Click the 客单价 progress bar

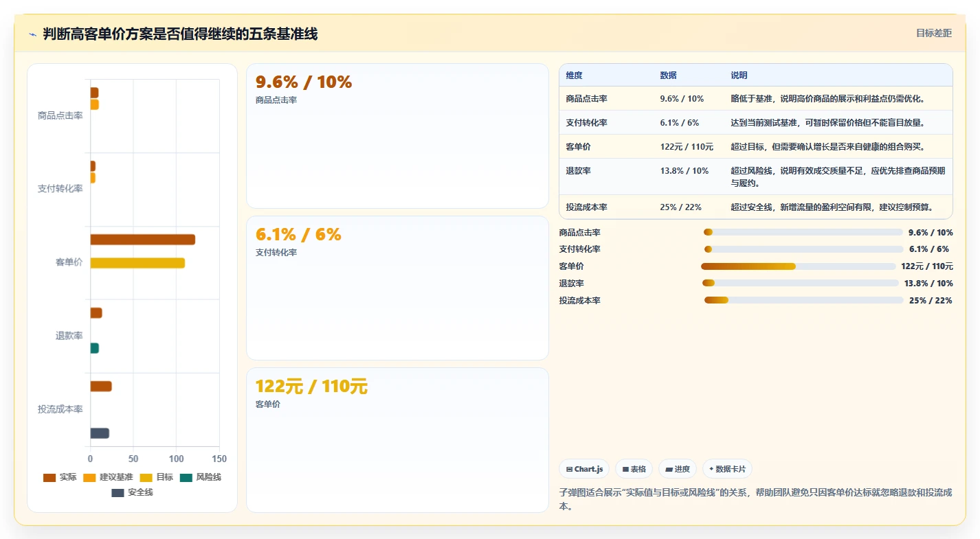coord(799,266)
